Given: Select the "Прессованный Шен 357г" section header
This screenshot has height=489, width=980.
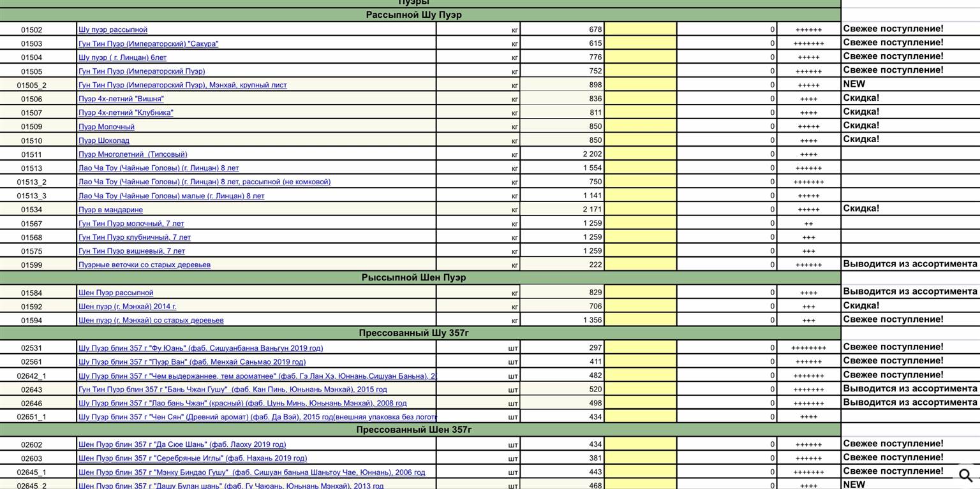Looking at the screenshot, I should point(420,430).
